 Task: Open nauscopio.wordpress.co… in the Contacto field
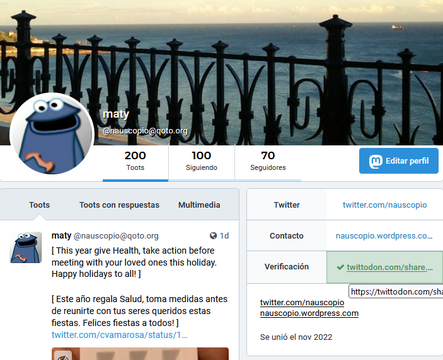point(384,236)
